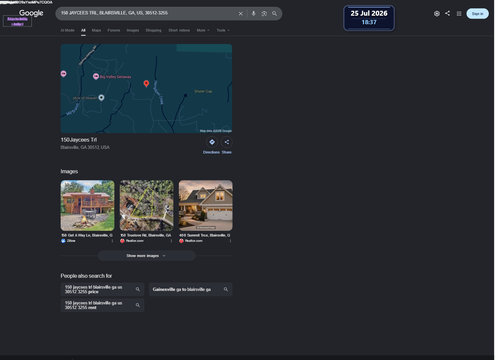
Task: Search '150 jaycees trl blairsville ... price' suggestion
Action: (x=102, y=289)
